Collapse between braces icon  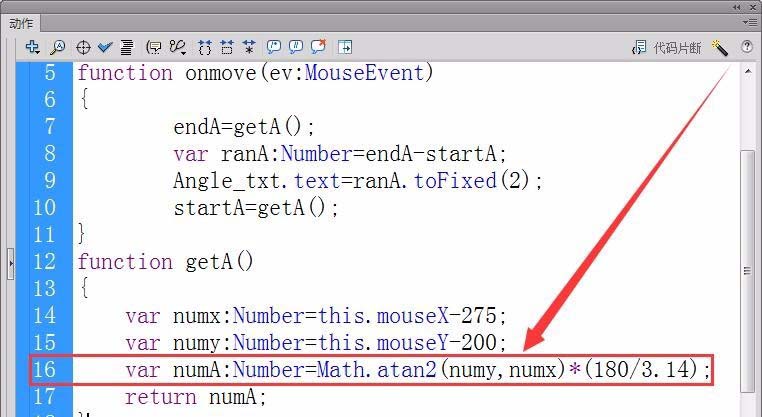click(x=205, y=47)
